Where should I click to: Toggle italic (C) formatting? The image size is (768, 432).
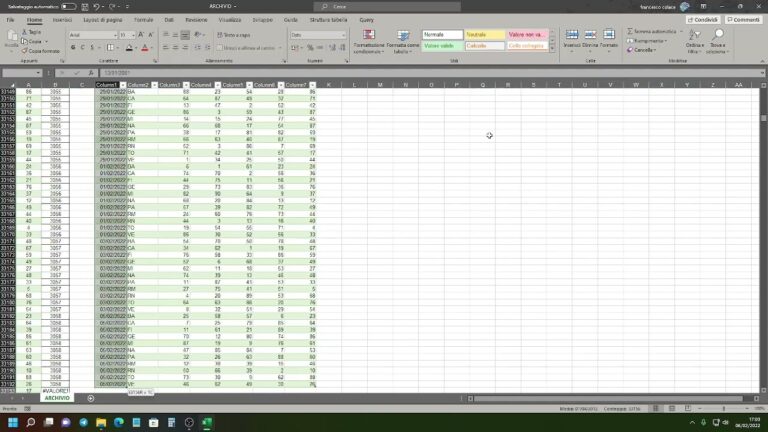tap(82, 48)
